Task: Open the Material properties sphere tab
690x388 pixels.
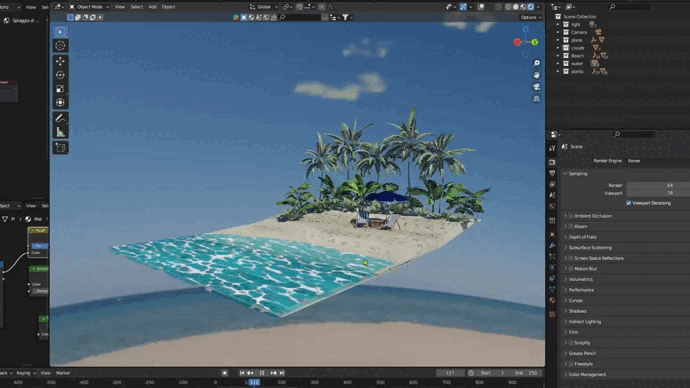Action: point(552,300)
